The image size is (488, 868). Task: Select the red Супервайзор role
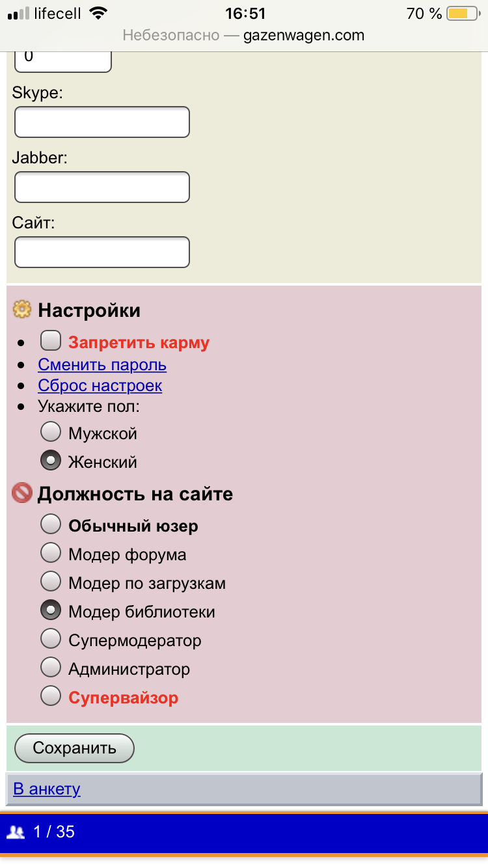tap(51, 696)
